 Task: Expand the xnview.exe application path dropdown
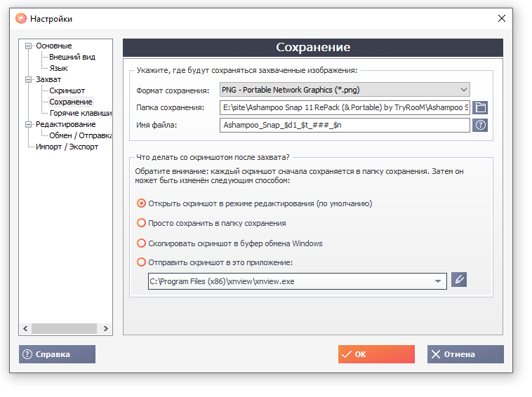click(x=438, y=281)
